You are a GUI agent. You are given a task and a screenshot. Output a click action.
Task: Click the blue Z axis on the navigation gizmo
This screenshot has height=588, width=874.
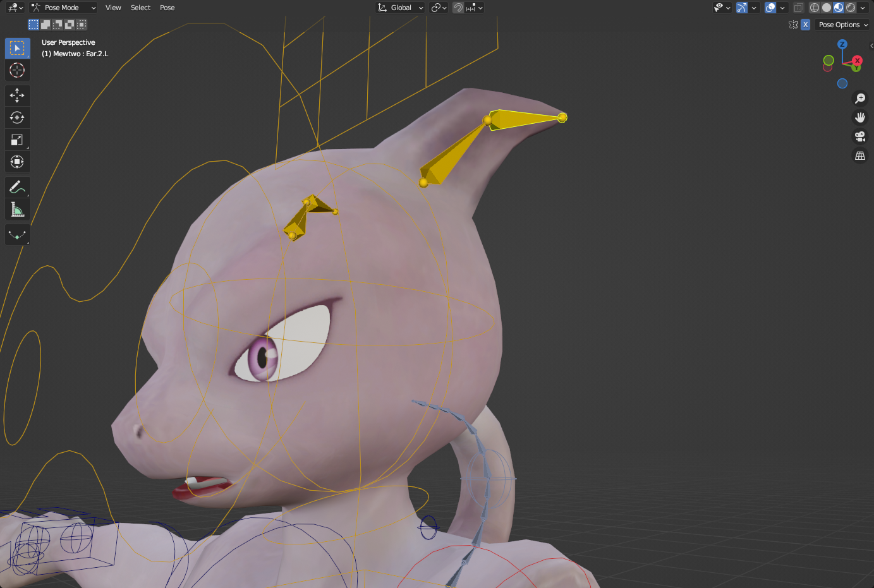coord(842,44)
